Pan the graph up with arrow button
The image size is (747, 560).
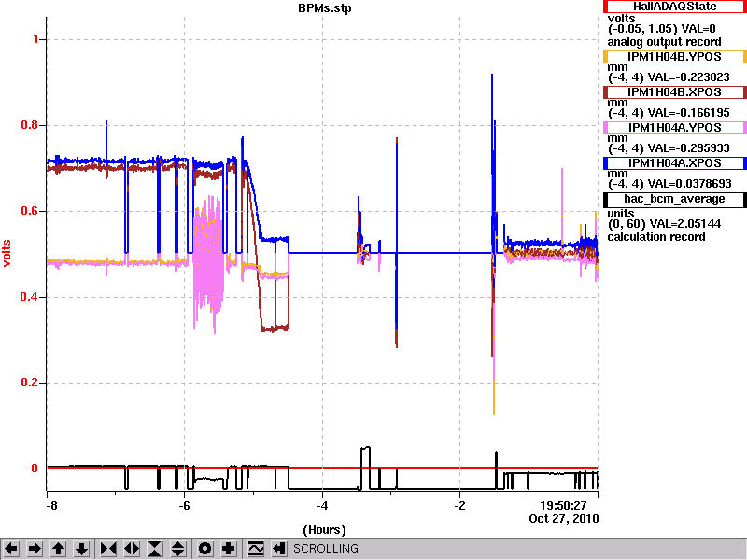58,549
